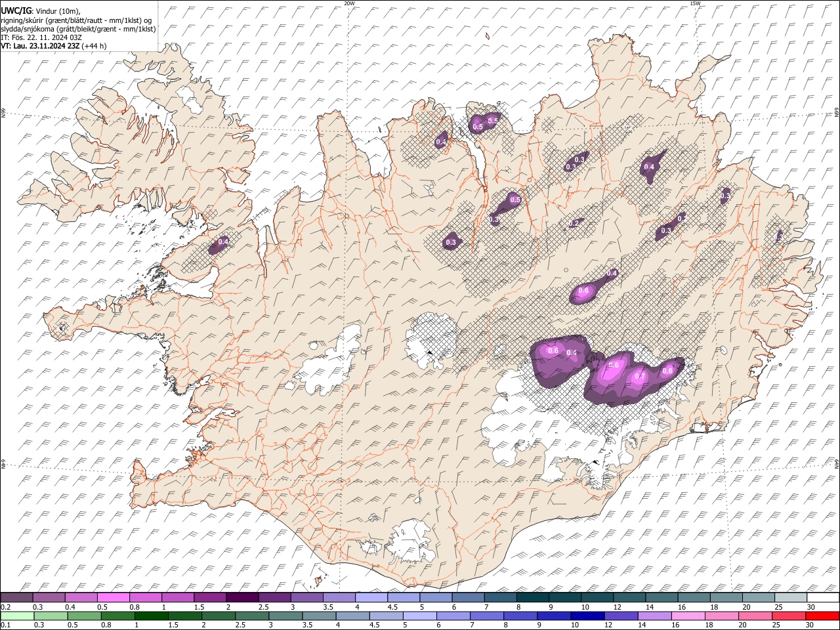Click the 'IT: Fös. 22. 11. 2024 03Z' line

coord(41,37)
